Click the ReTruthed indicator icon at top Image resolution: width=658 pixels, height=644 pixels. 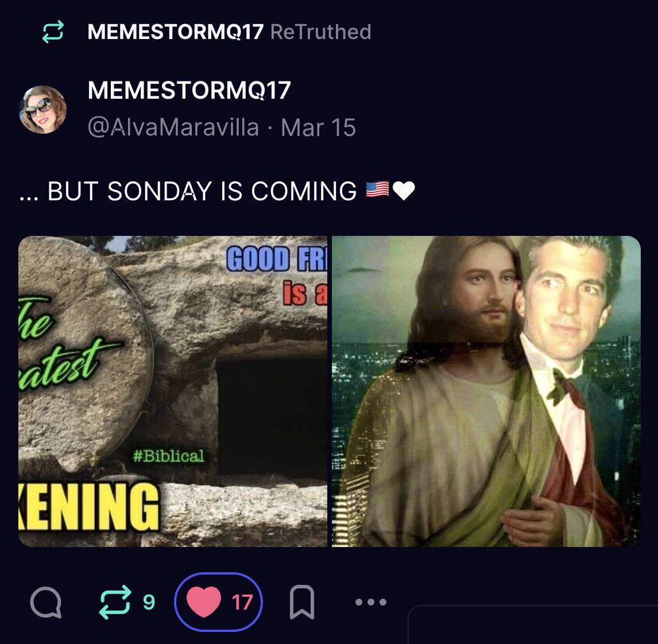(53, 32)
